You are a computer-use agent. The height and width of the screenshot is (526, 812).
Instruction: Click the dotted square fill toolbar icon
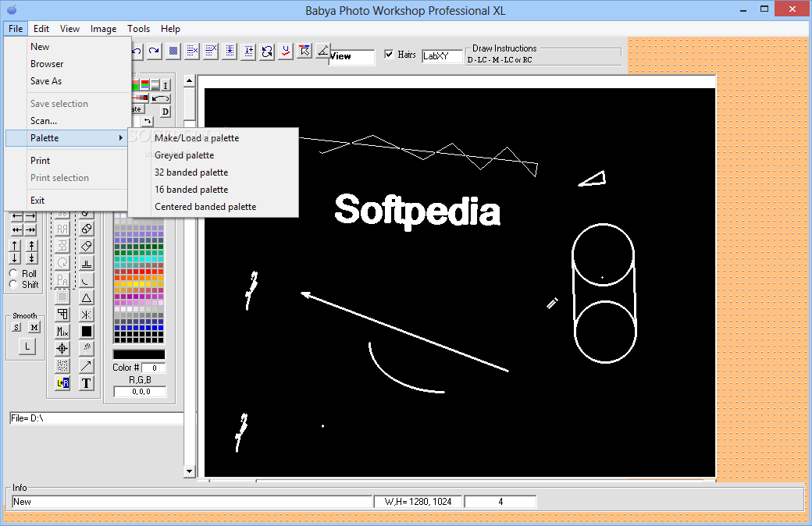pyautogui.click(x=173, y=51)
